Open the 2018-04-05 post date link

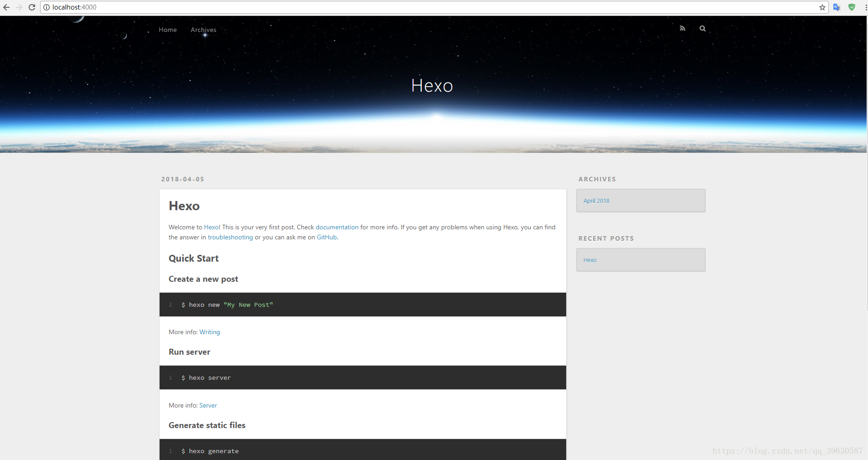coord(183,179)
